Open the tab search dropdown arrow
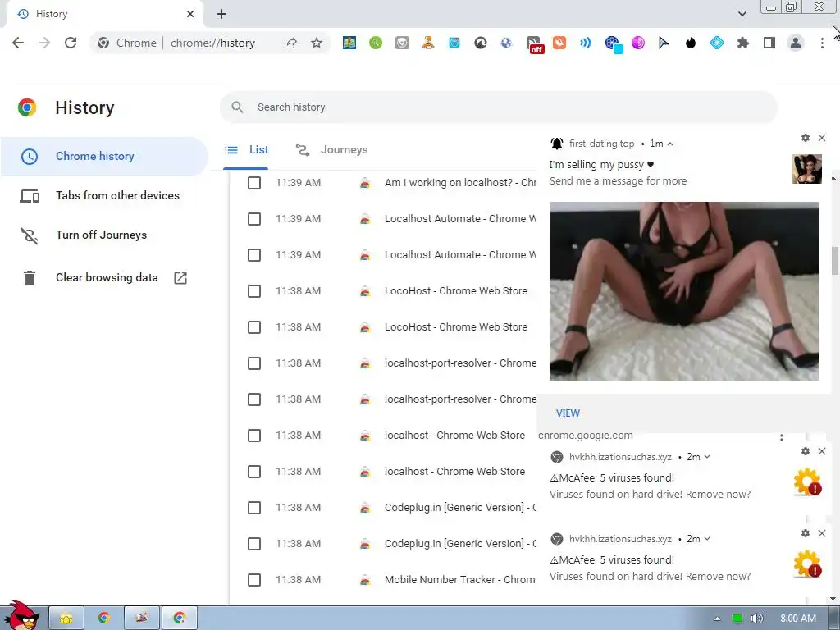Screen dimensions: 840x630 [x=742, y=14]
